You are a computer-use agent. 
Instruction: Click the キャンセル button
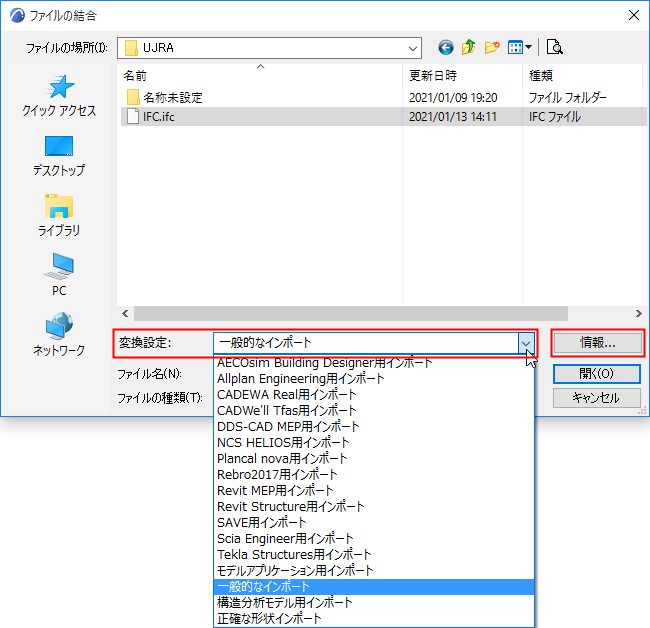pyautogui.click(x=597, y=398)
